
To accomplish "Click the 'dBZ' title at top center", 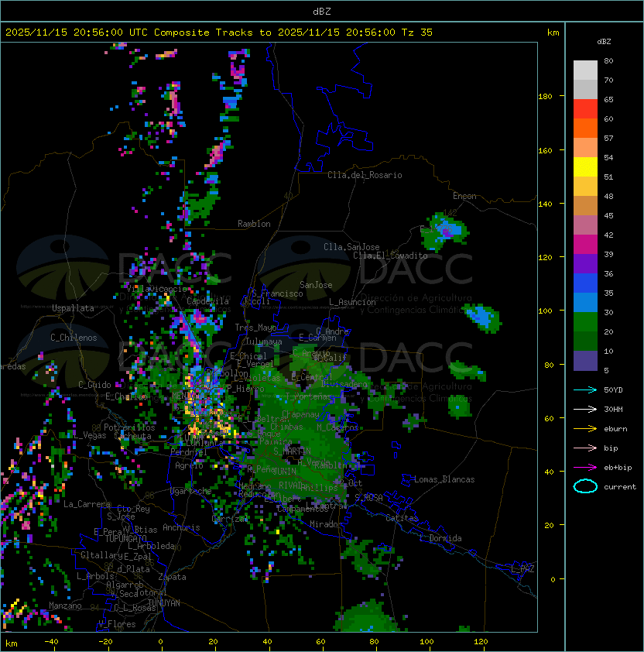I will [x=322, y=11].
